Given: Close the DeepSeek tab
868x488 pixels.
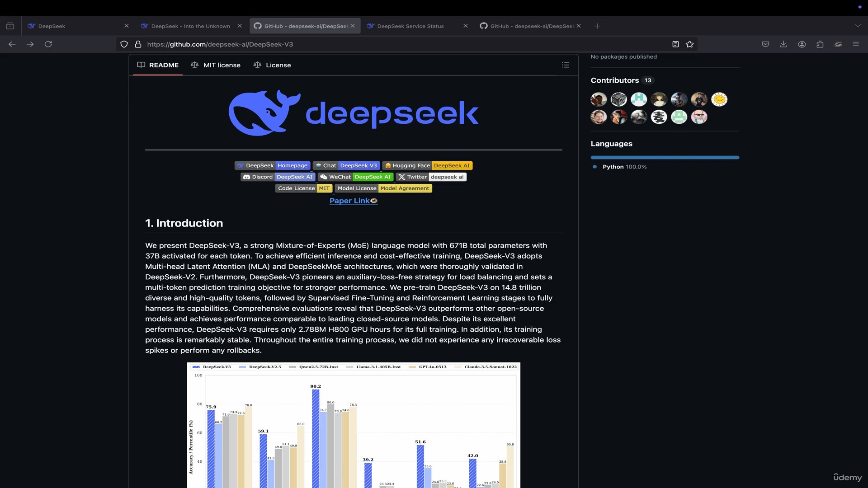Looking at the screenshot, I should pyautogui.click(x=127, y=26).
